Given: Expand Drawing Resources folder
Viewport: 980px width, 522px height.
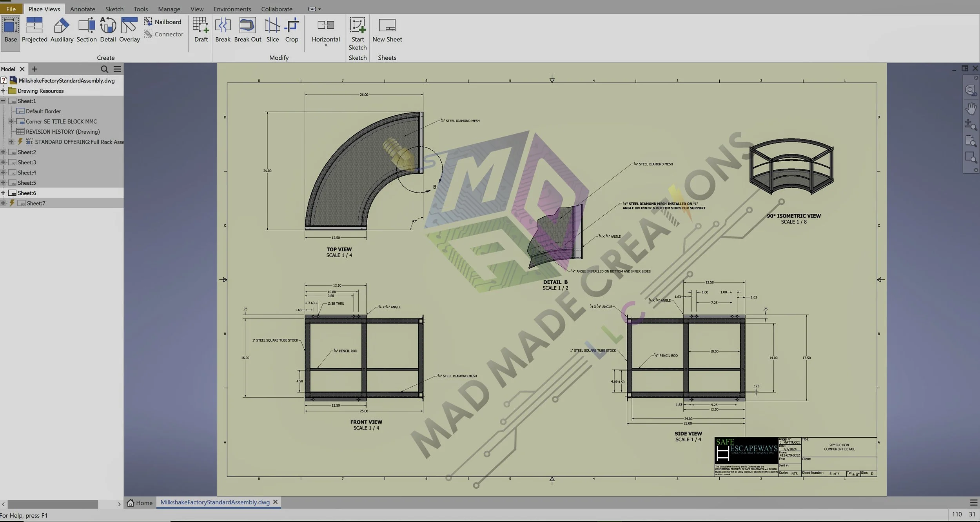Looking at the screenshot, I should [3, 91].
